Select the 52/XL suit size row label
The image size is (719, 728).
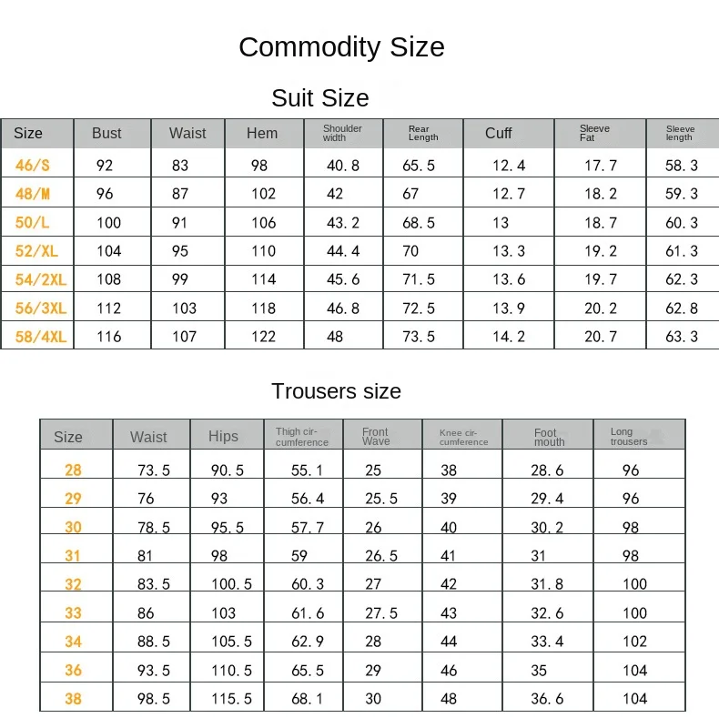tap(35, 251)
